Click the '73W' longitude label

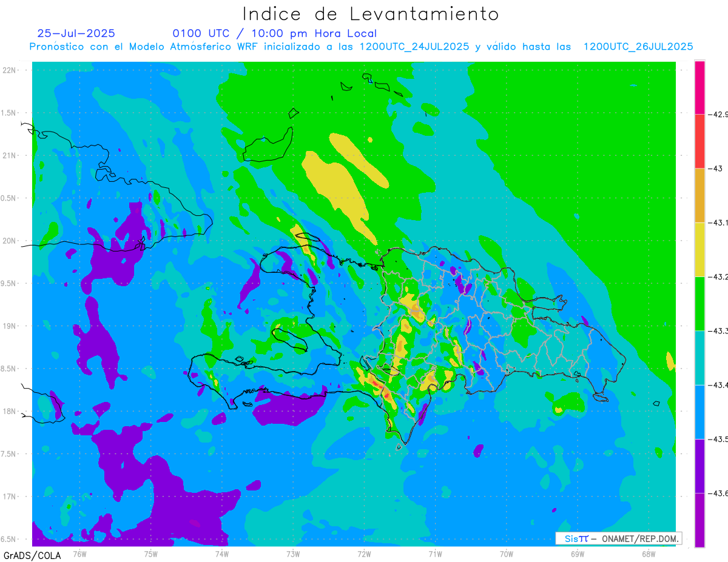pos(293,554)
